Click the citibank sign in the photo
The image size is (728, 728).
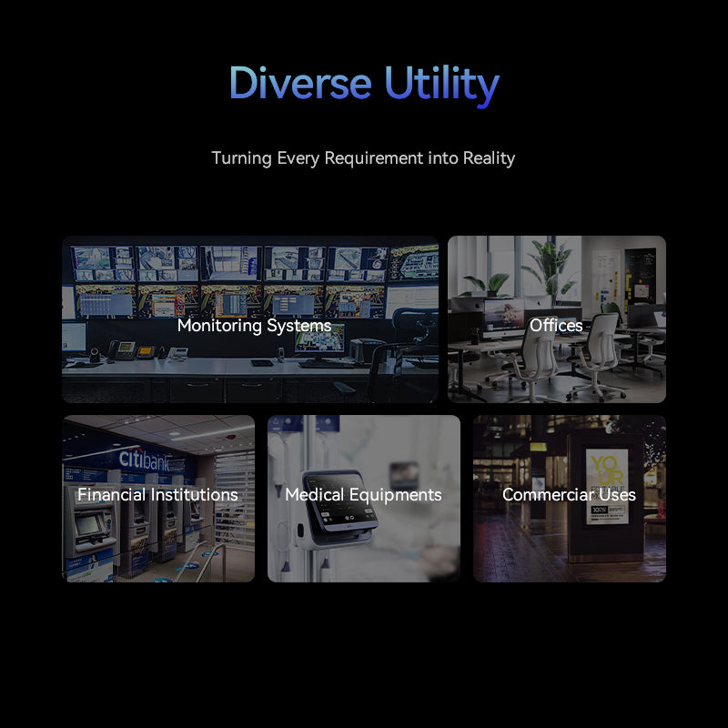144,460
